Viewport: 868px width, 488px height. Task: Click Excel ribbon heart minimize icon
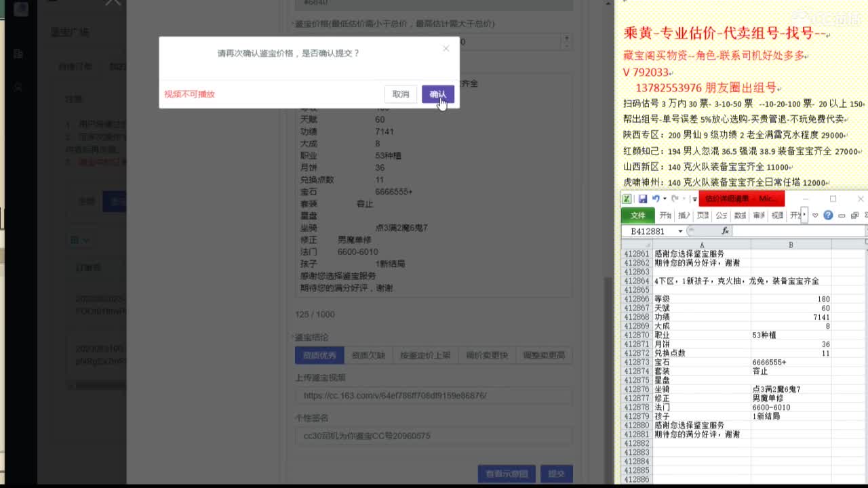point(816,216)
